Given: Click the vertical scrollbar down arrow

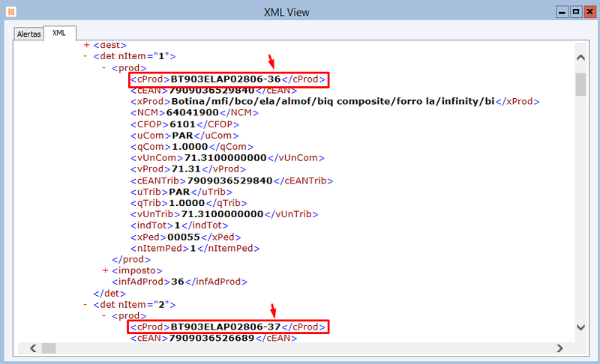Looking at the screenshot, I should tap(580, 327).
